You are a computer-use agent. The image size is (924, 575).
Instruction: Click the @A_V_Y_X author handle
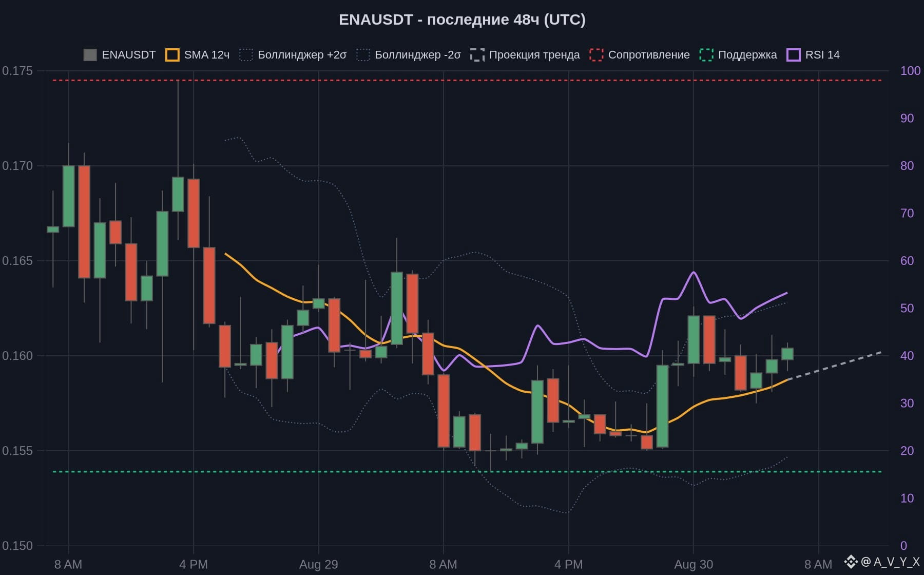tap(891, 562)
